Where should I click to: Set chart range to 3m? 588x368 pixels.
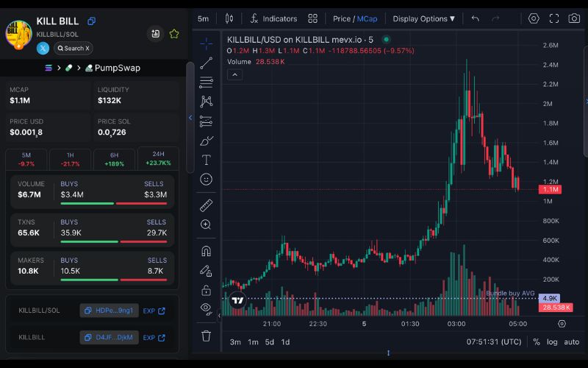235,342
